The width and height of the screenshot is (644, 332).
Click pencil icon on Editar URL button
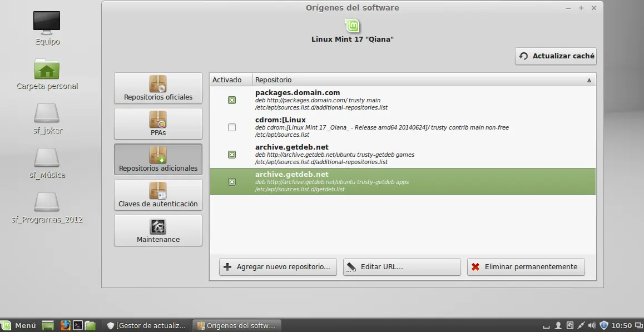point(351,267)
